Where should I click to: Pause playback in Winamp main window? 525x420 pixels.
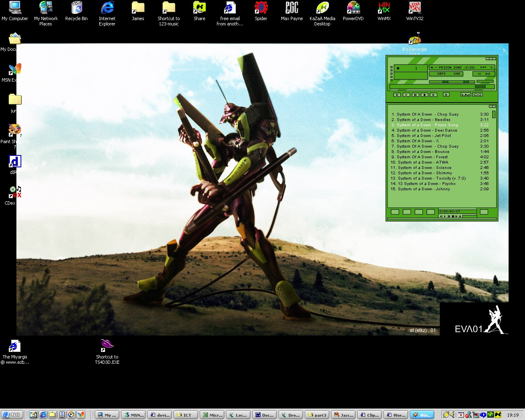click(415, 95)
